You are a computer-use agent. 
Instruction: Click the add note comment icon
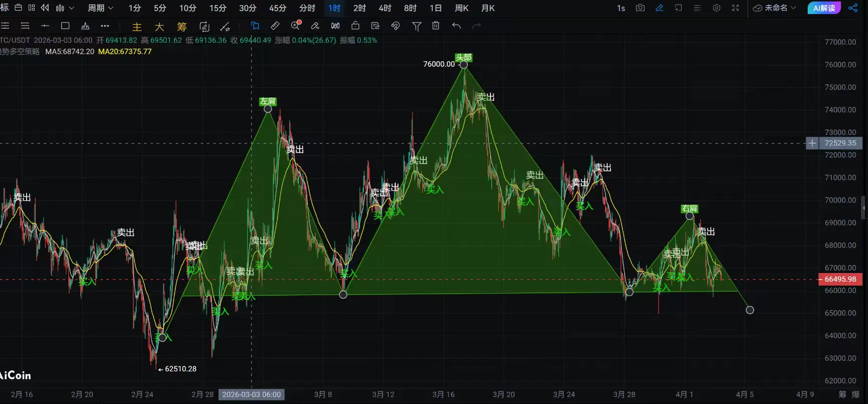tap(678, 8)
